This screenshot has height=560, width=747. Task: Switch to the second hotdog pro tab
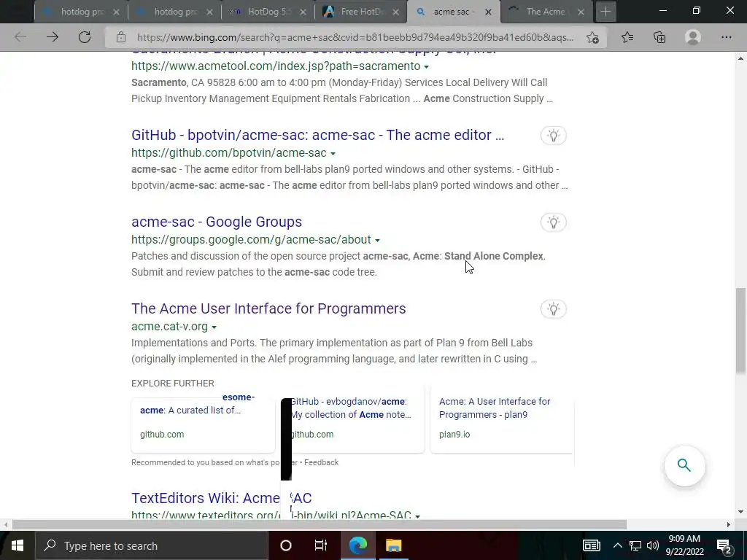(x=174, y=12)
